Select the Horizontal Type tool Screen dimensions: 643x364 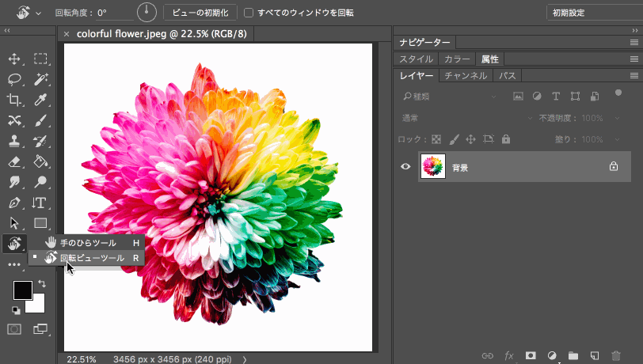pyautogui.click(x=40, y=203)
